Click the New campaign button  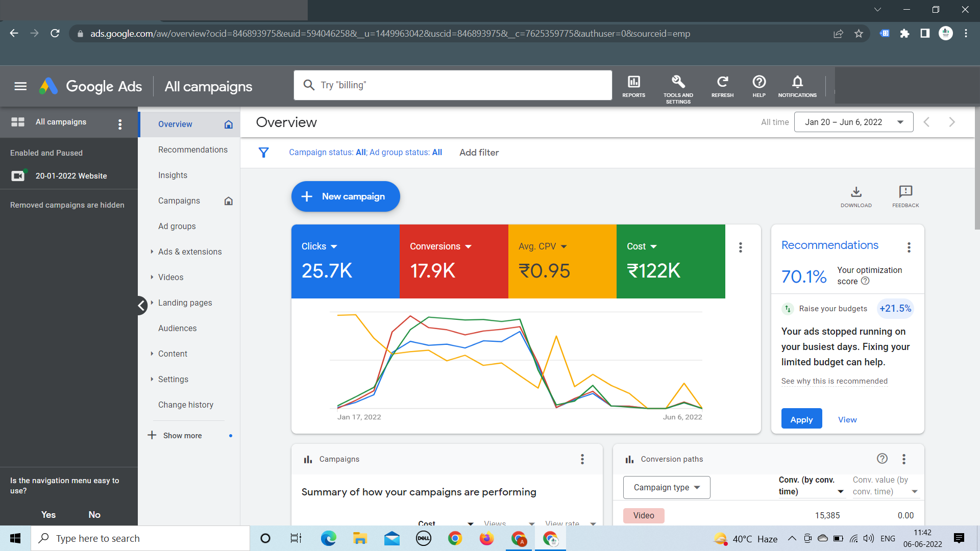346,196
